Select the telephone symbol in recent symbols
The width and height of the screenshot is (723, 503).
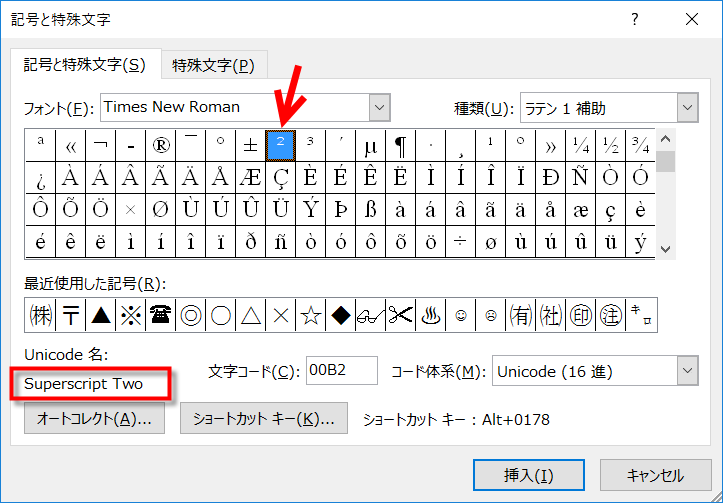coord(160,316)
